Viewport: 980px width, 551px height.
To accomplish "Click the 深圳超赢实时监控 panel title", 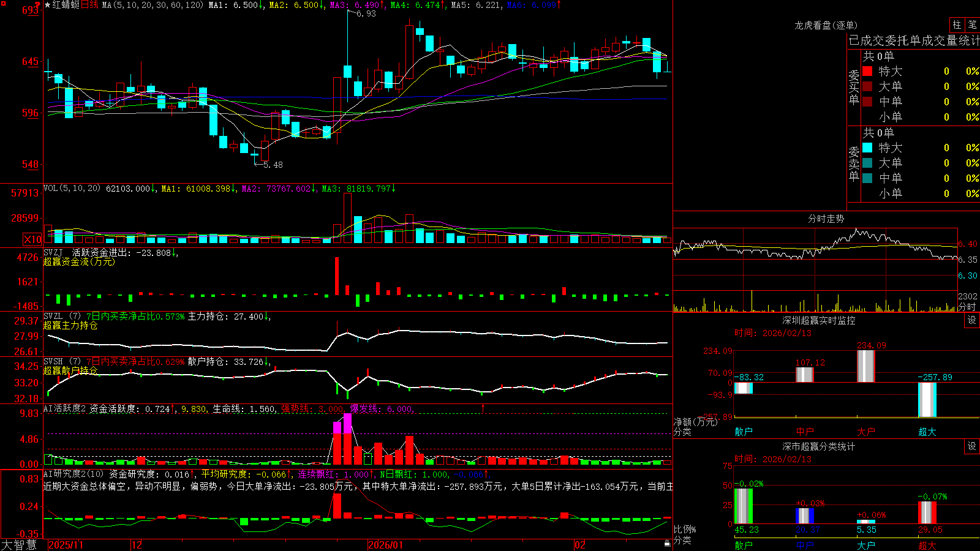I will click(x=819, y=320).
